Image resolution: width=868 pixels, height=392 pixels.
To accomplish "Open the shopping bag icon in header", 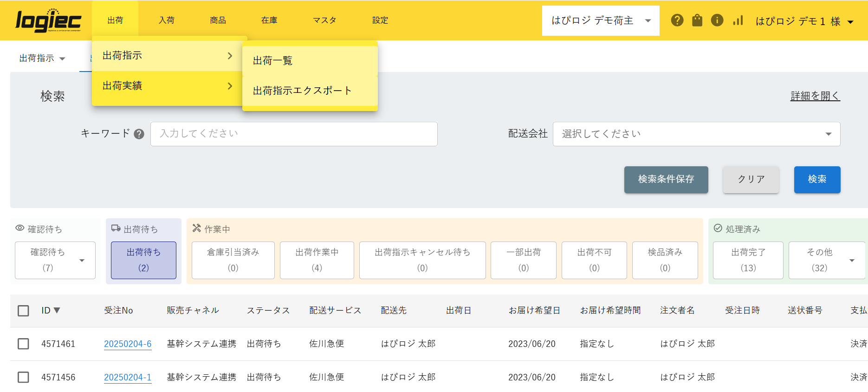I will pos(697,20).
